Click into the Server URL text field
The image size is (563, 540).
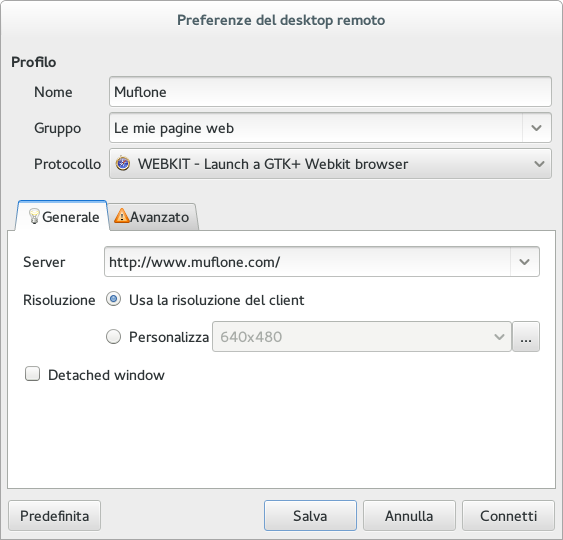[x=307, y=262]
